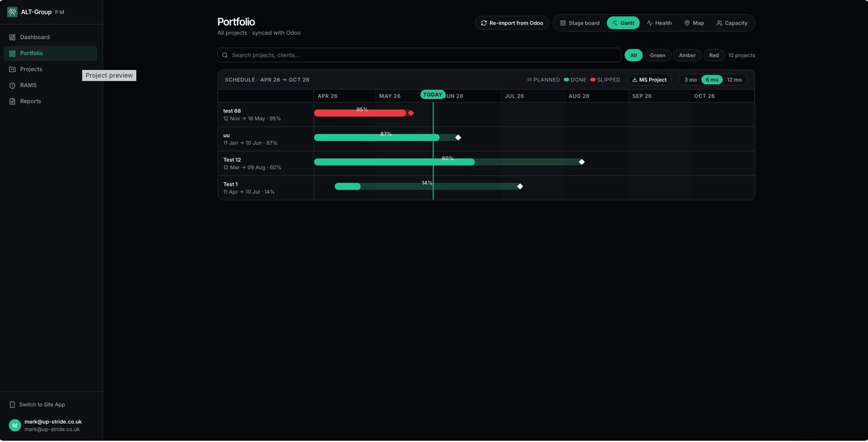Image resolution: width=868 pixels, height=442 pixels.
Task: Click the RAMS shield icon
Action: click(x=12, y=85)
